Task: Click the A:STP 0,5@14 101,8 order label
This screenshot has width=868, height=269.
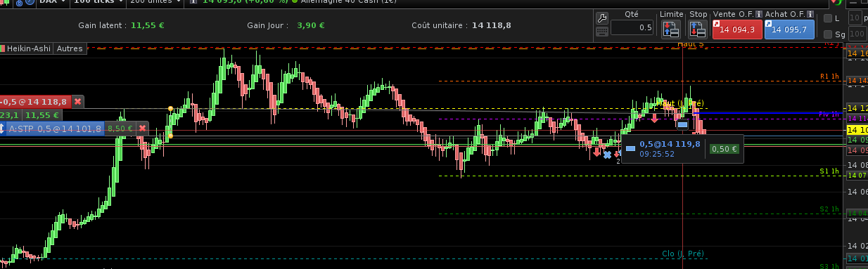Action: pyautogui.click(x=56, y=129)
